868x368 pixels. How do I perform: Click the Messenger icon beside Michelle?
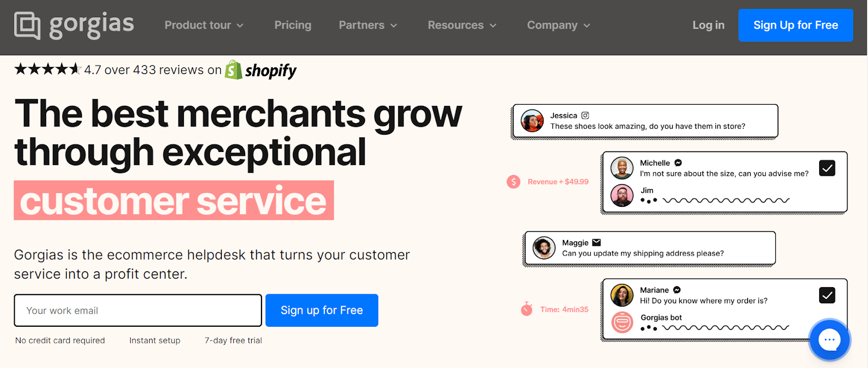pyautogui.click(x=678, y=163)
